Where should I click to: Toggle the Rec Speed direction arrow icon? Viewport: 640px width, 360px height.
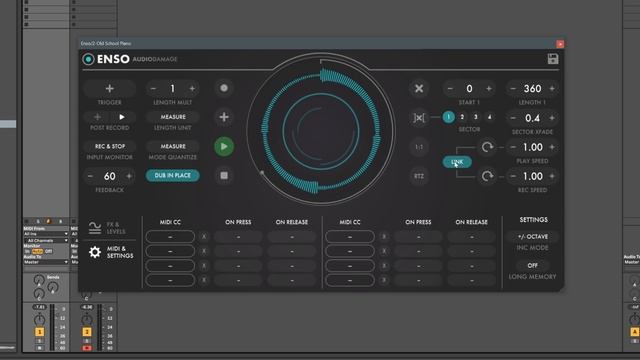tap(487, 176)
